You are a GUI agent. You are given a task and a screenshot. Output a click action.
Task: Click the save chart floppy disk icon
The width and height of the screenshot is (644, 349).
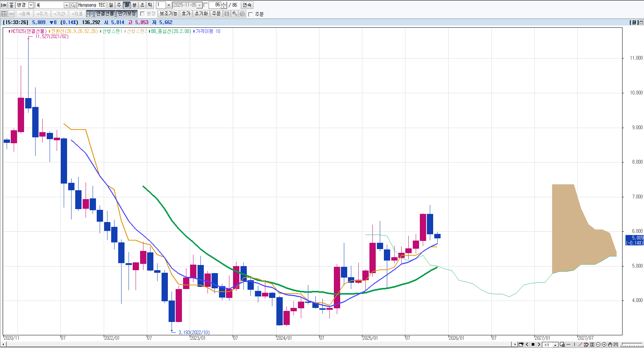227,14
